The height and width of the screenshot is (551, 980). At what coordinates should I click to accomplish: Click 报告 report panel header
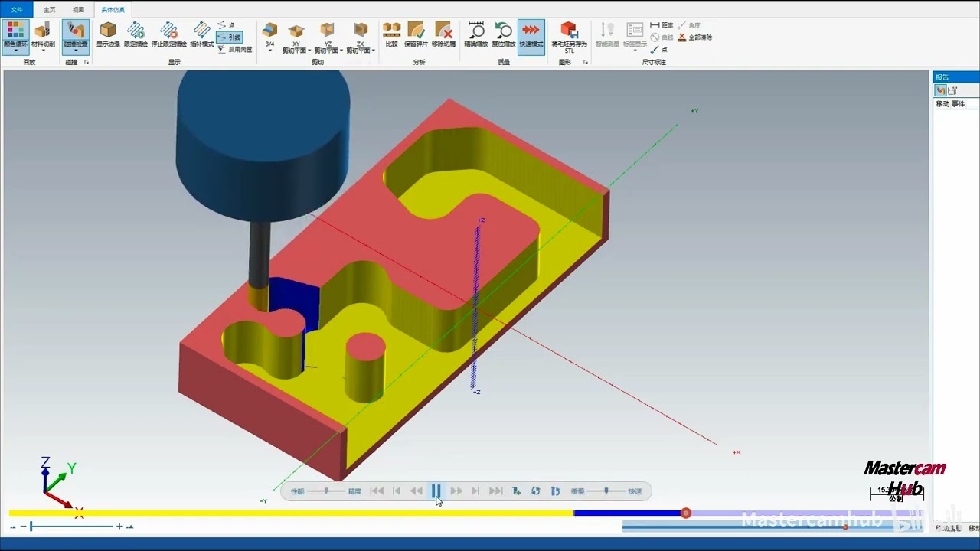955,77
